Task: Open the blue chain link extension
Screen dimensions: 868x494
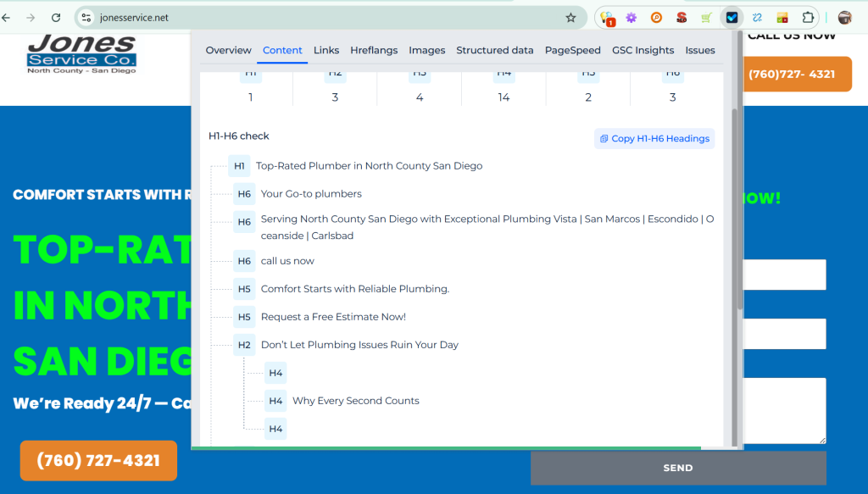Action: click(x=757, y=18)
